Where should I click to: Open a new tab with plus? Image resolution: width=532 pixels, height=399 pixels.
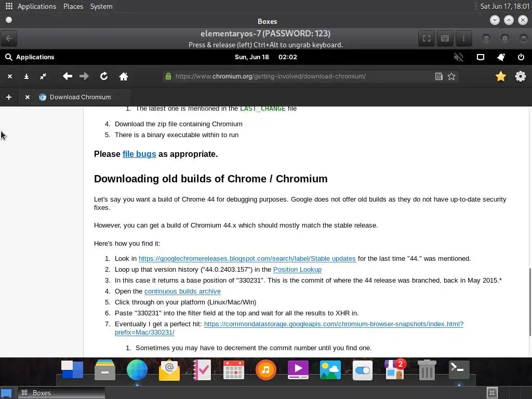coord(9,97)
